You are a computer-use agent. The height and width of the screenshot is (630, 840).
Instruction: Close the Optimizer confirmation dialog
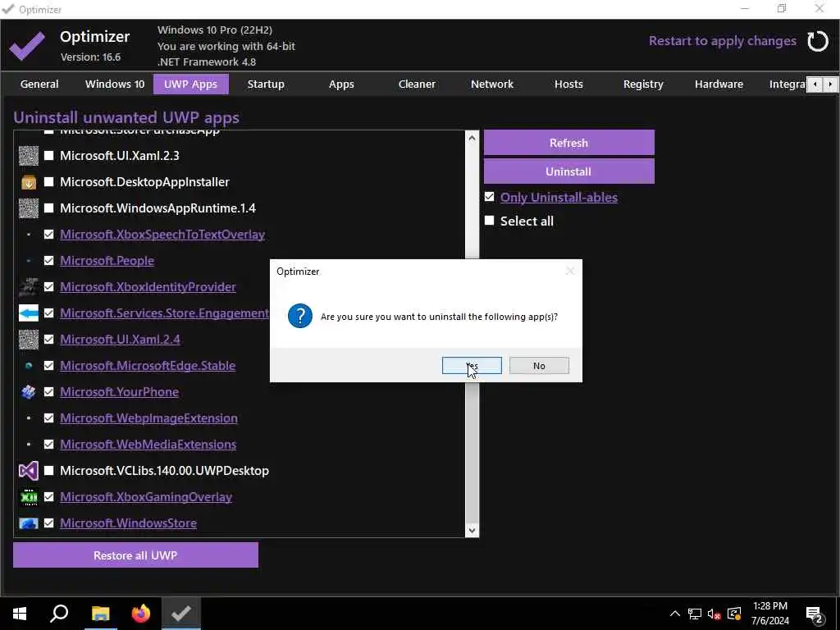(570, 271)
